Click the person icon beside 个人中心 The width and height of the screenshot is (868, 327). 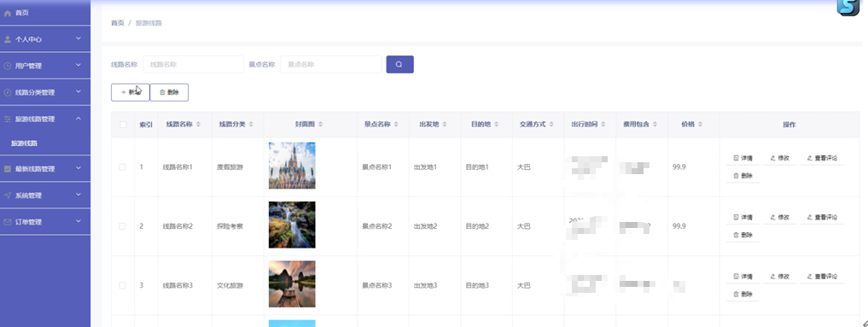[8, 39]
